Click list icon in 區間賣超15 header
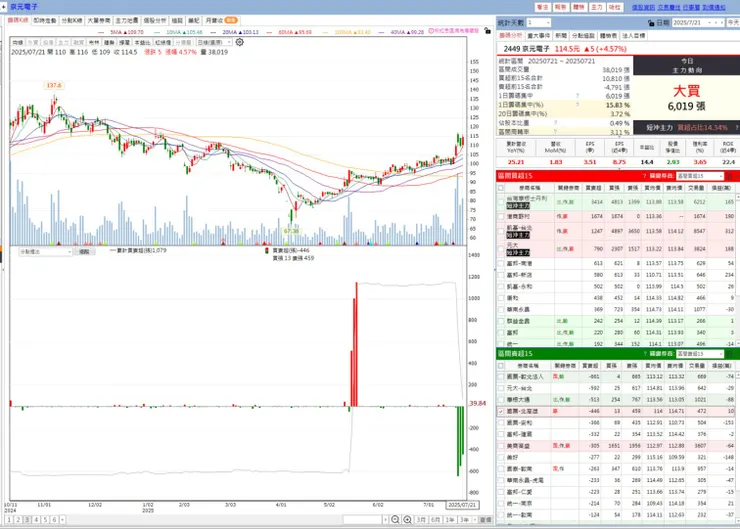The image size is (740, 529). (730, 353)
